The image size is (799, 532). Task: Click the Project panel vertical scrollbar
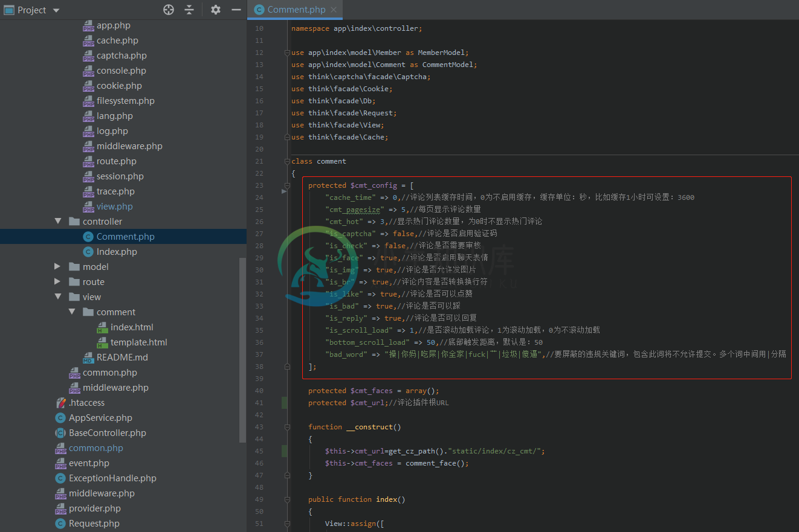coord(243,350)
